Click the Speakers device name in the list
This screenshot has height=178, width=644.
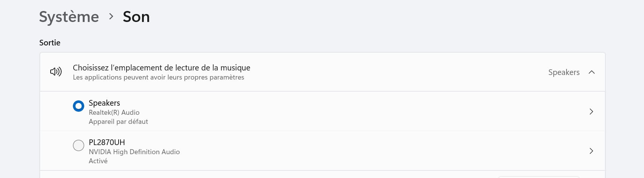pos(104,103)
